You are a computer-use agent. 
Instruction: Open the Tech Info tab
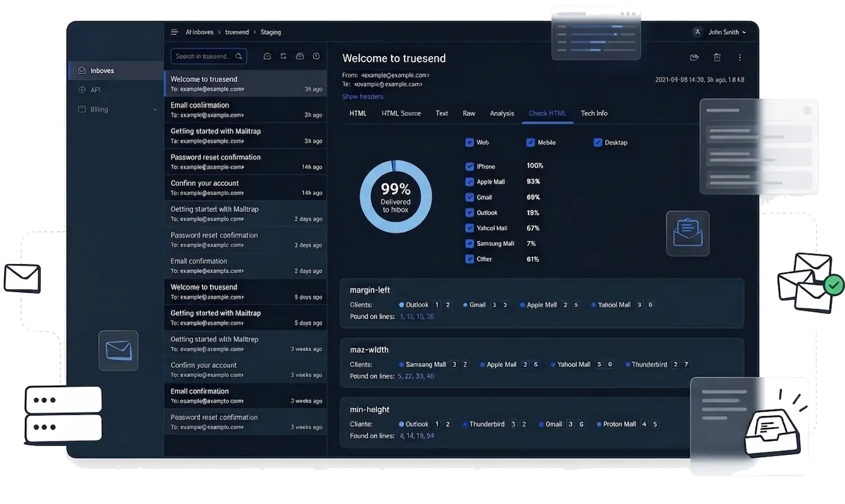[x=594, y=113]
